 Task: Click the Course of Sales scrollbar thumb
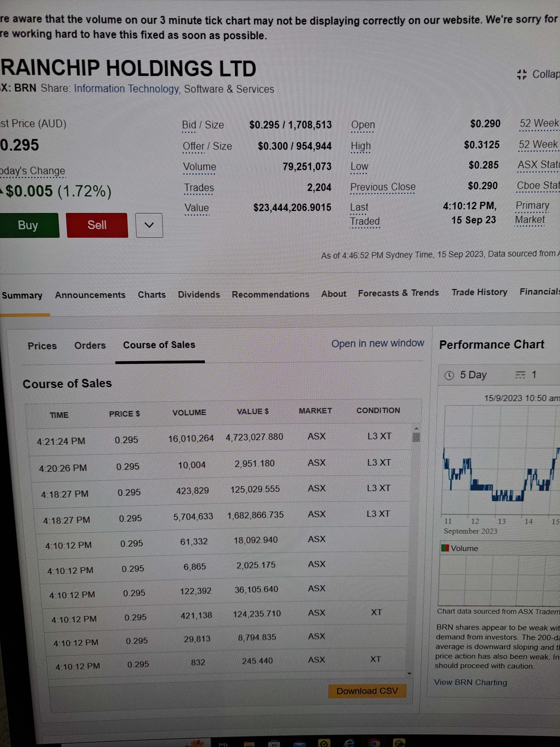tap(416, 437)
